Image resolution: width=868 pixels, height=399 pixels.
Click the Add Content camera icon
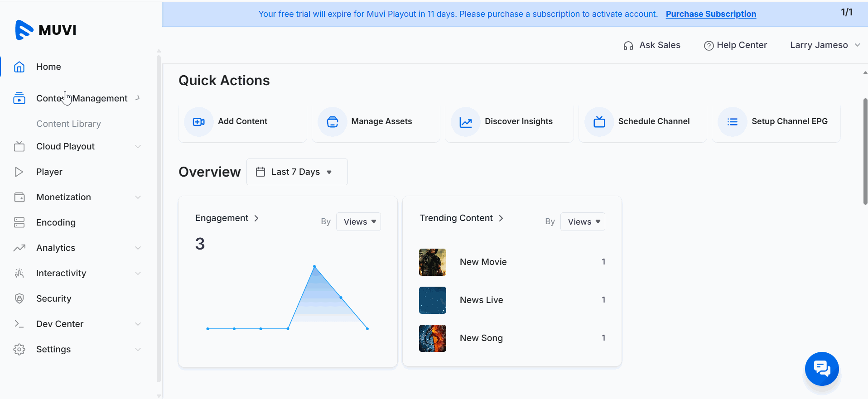pos(198,122)
